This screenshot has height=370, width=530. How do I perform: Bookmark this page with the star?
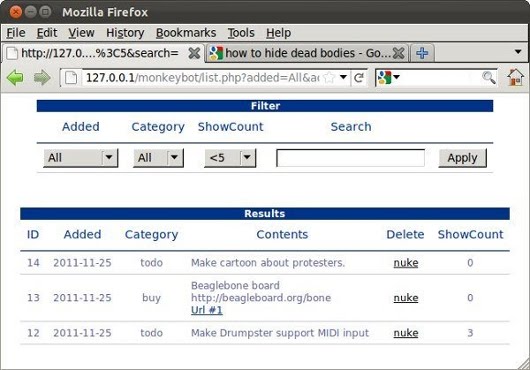coord(328,78)
